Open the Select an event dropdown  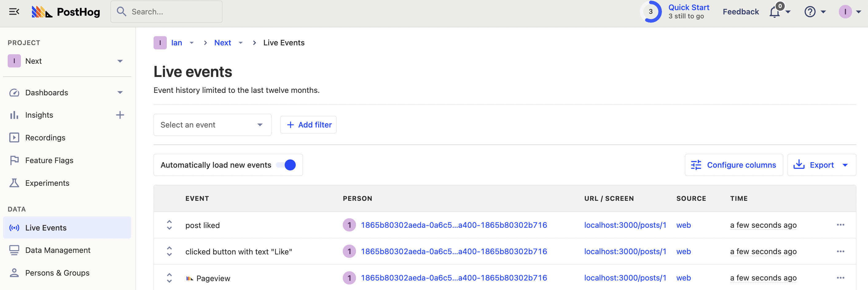pos(212,125)
